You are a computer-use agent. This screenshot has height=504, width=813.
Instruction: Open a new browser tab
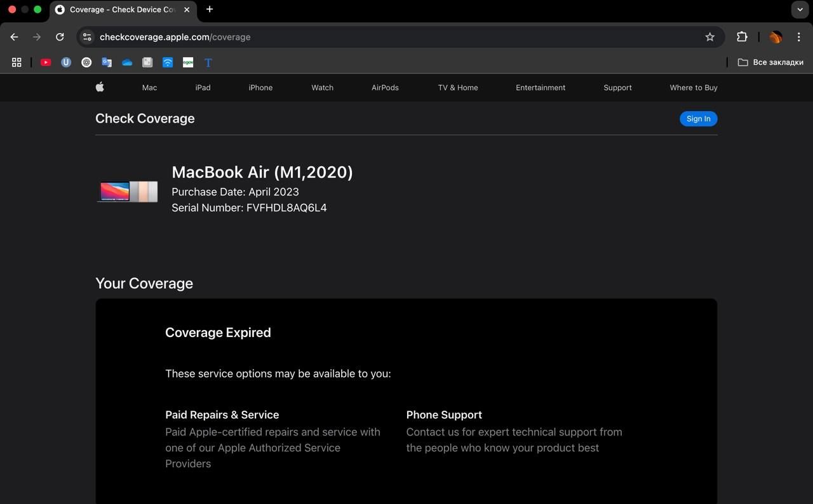click(210, 10)
